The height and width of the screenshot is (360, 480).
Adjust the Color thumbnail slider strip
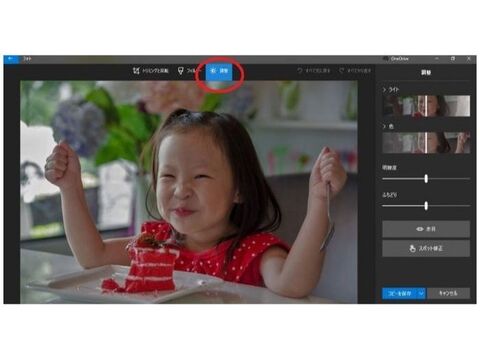pos(426,142)
